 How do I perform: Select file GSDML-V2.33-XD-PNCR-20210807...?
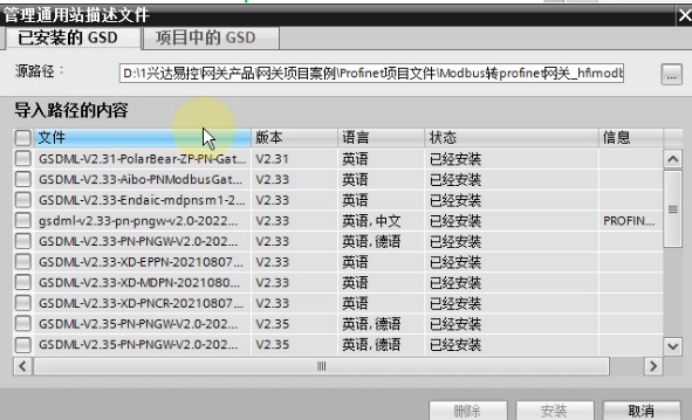141,304
